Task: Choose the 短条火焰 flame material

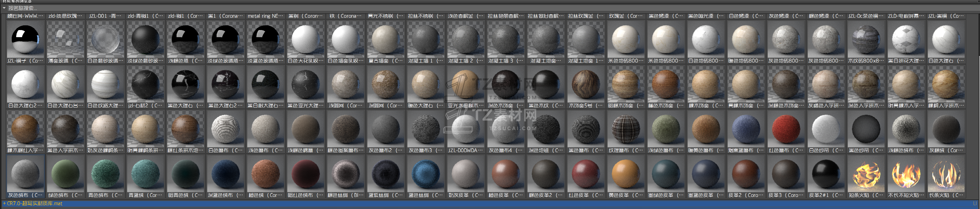Action: pos(866,174)
